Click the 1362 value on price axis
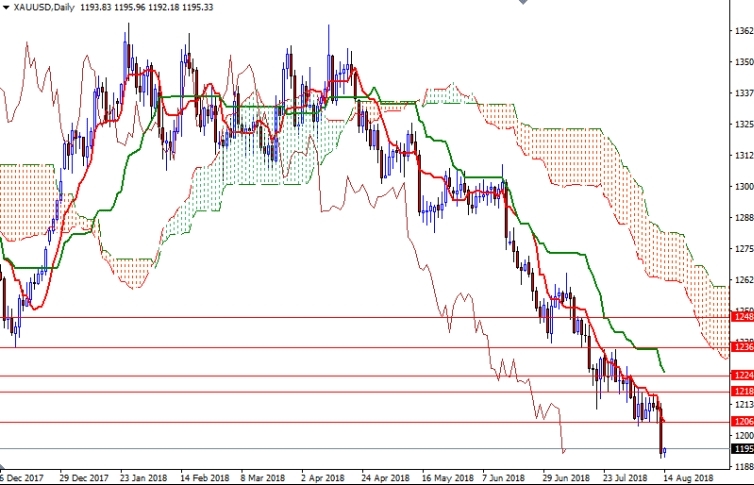 pyautogui.click(x=744, y=30)
